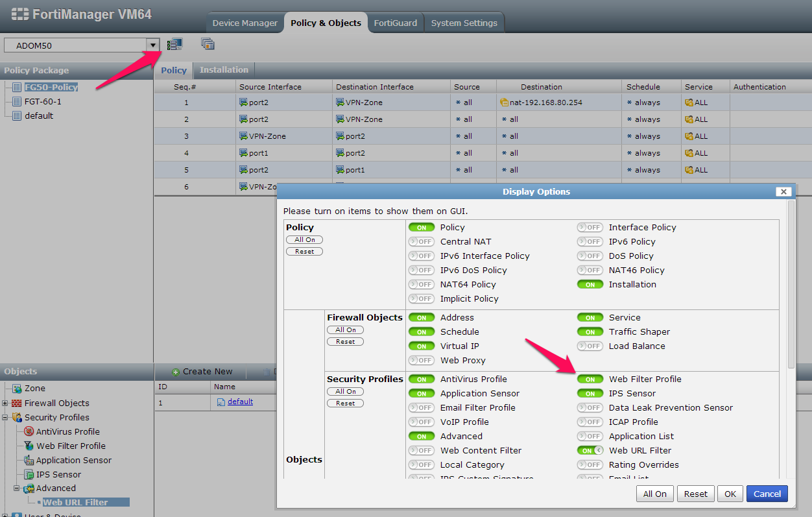Open the System Settings tab
Viewport: 812px width, 517px height.
pyautogui.click(x=464, y=23)
